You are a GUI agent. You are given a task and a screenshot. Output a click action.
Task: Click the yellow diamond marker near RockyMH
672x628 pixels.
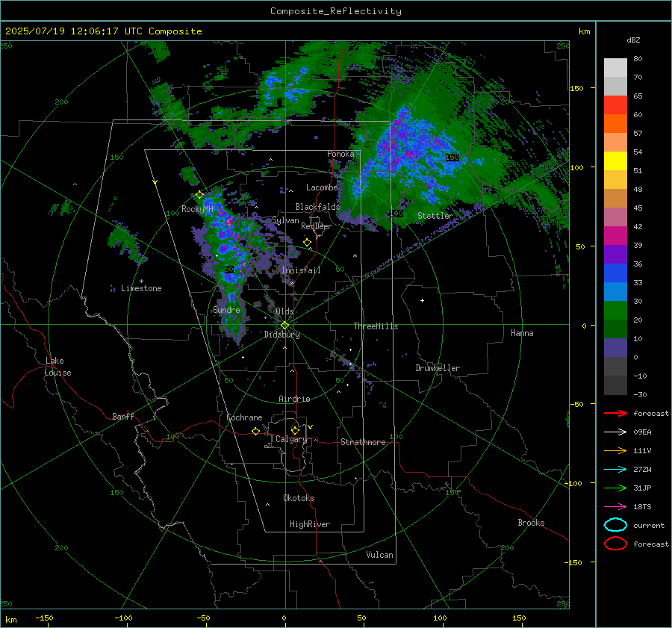click(x=199, y=195)
